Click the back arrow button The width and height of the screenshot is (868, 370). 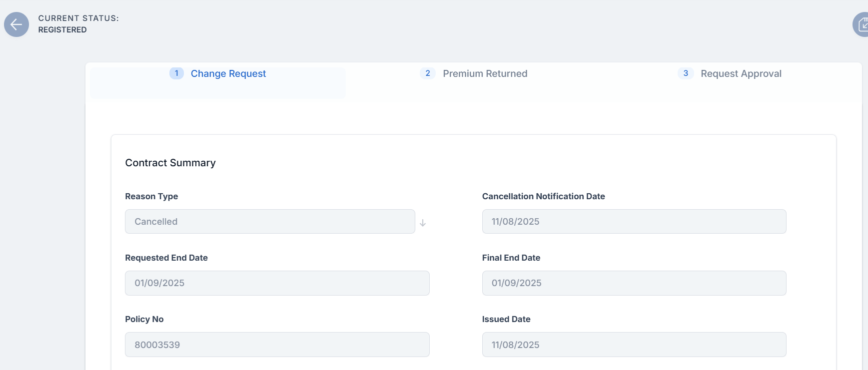(16, 24)
